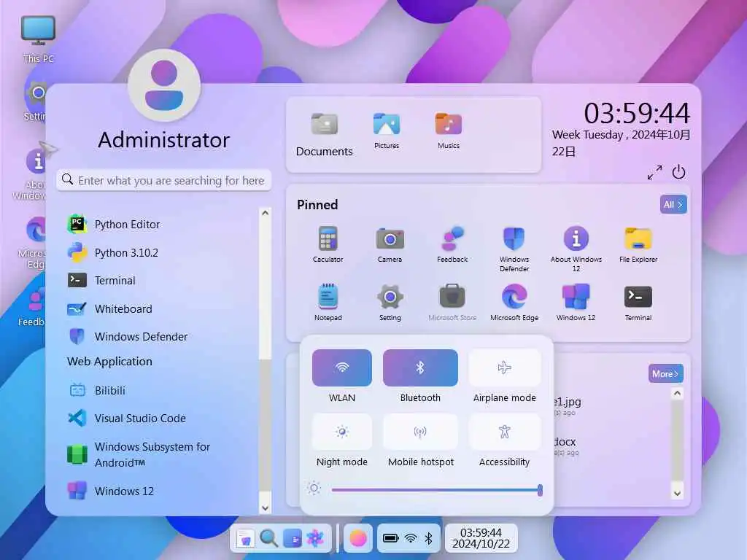Open Python 3.10.2 from app list
The width and height of the screenshot is (747, 560).
coord(112,253)
